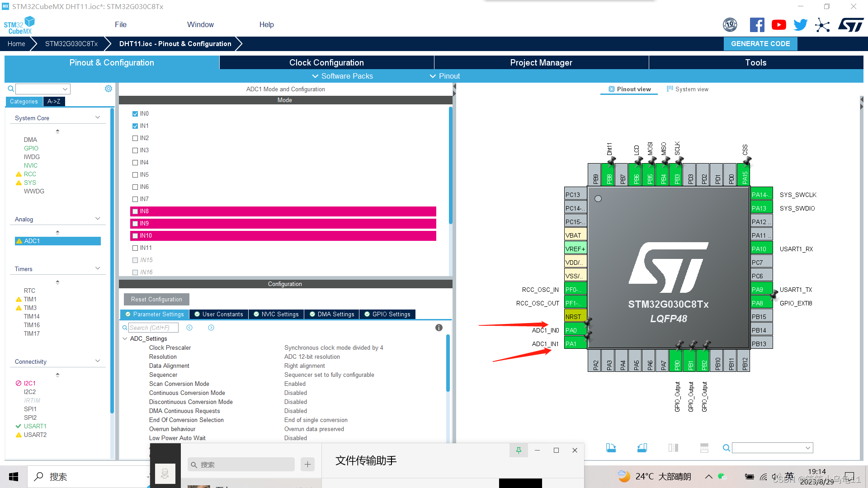Open the Window menu

(200, 24)
